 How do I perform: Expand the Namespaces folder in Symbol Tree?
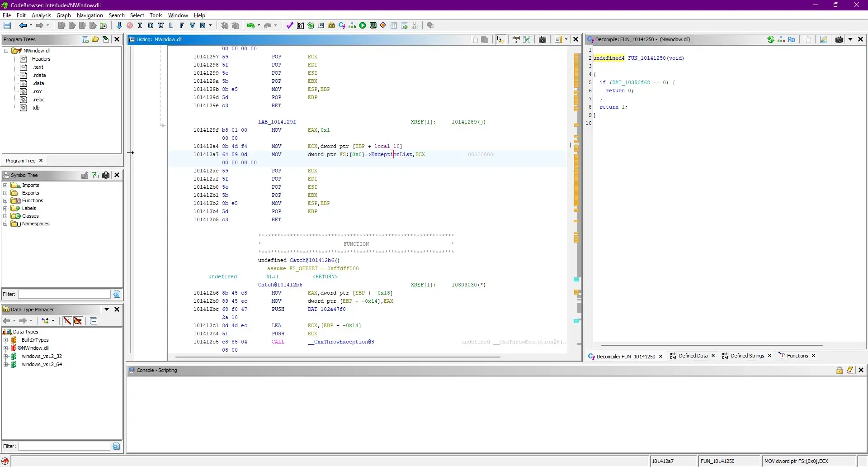(5, 224)
